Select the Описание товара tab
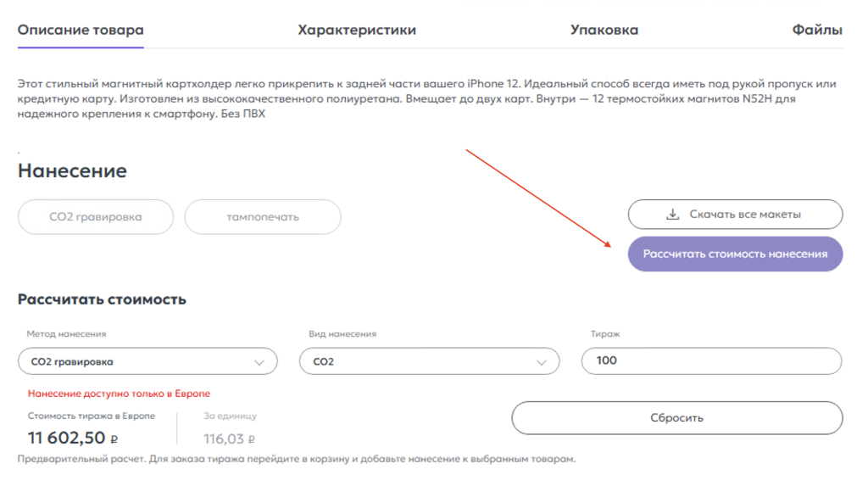Screen dimensions: 868x486 click(x=81, y=31)
